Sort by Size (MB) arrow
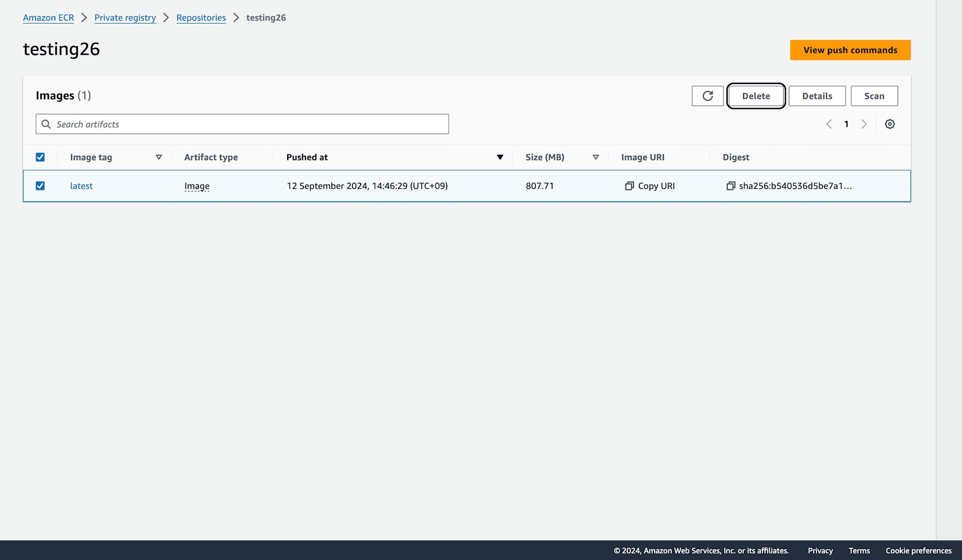 click(596, 157)
